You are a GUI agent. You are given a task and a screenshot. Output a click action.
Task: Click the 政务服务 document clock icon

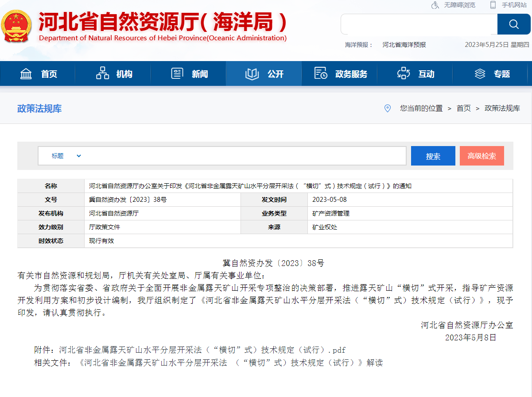tap(320, 73)
